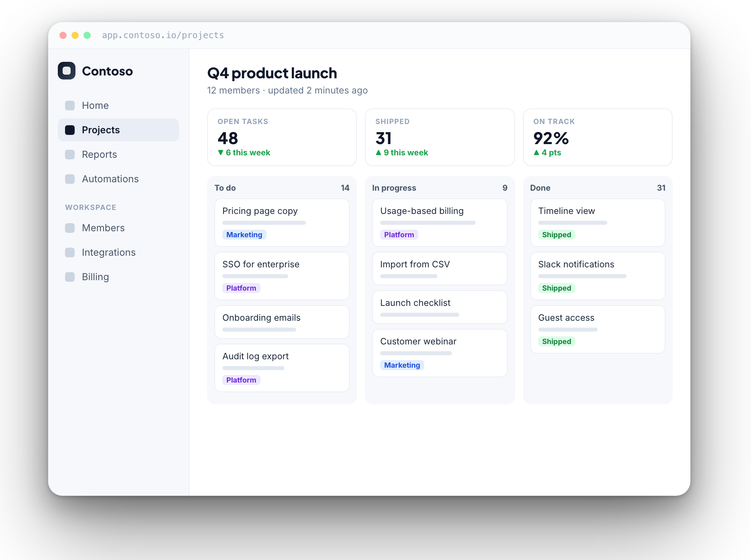Viewport: 751px width, 560px height.
Task: Open the Slack notifications card title
Action: (576, 265)
